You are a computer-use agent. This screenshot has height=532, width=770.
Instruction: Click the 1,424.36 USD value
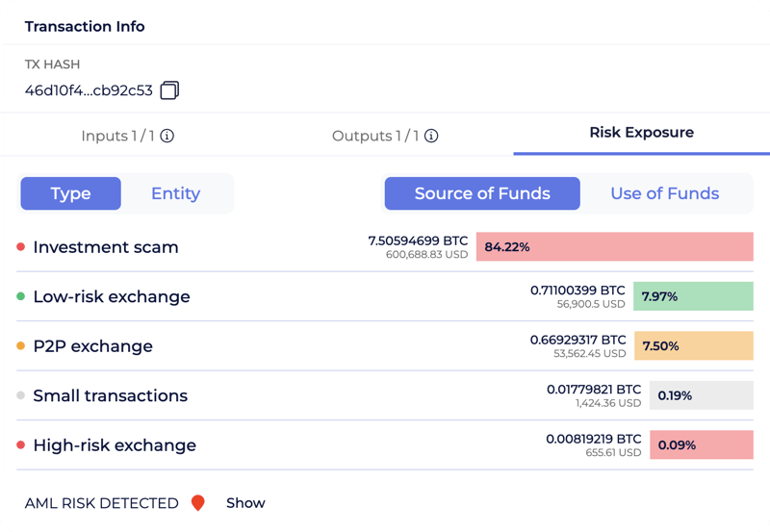pyautogui.click(x=608, y=403)
